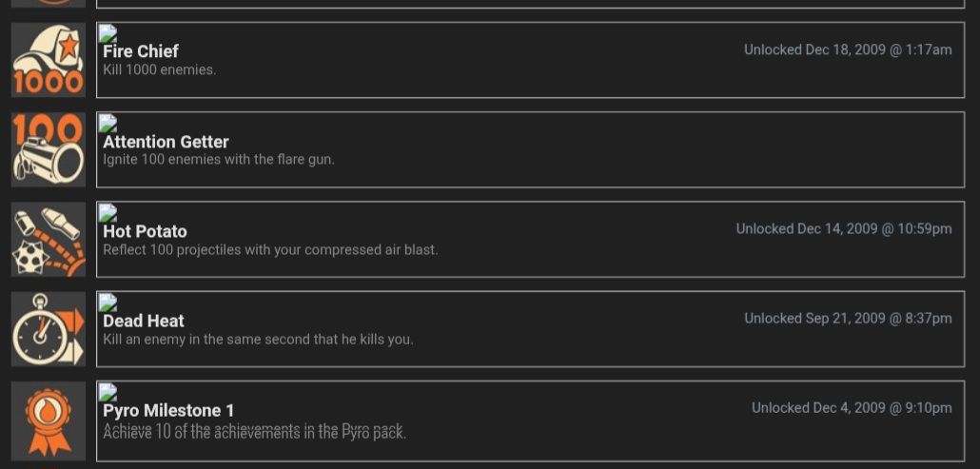Click the Dead Heat unlock date Sep 21, 2009
The width and height of the screenshot is (980, 469).
847,318
